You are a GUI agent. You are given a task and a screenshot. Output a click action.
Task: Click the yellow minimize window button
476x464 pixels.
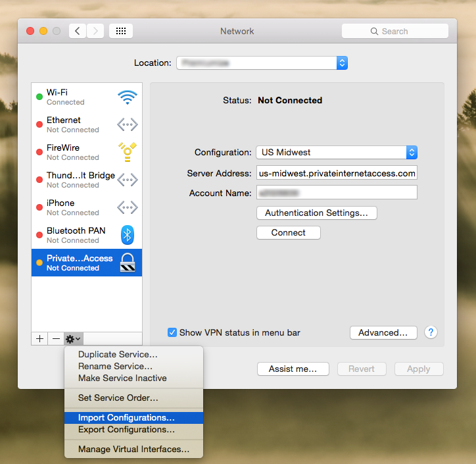(43, 31)
